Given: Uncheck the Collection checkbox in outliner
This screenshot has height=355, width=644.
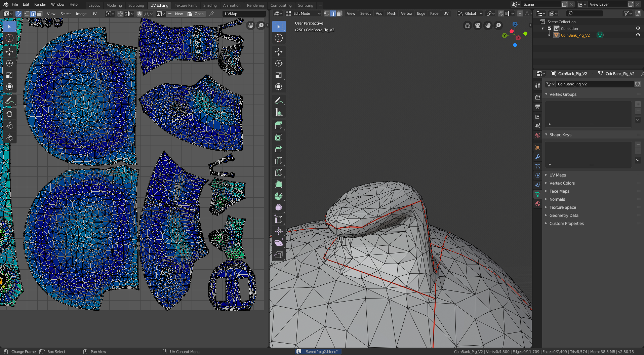Looking at the screenshot, I should (550, 29).
